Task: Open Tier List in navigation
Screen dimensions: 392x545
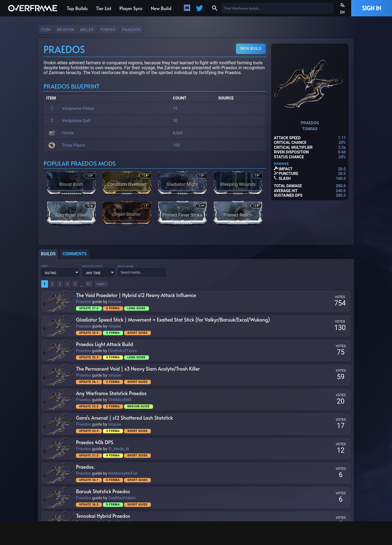Action: coord(103,8)
